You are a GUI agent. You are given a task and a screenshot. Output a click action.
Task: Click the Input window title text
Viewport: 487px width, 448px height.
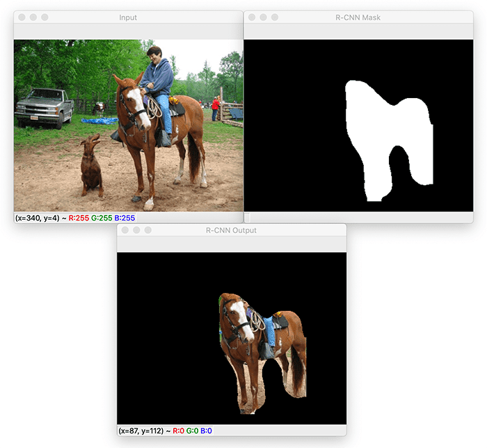(x=128, y=17)
